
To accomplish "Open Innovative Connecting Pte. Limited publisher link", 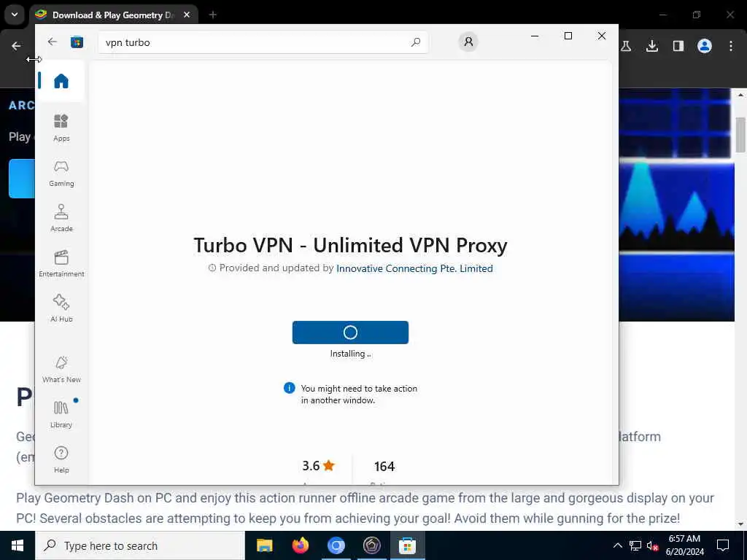I will [414, 268].
